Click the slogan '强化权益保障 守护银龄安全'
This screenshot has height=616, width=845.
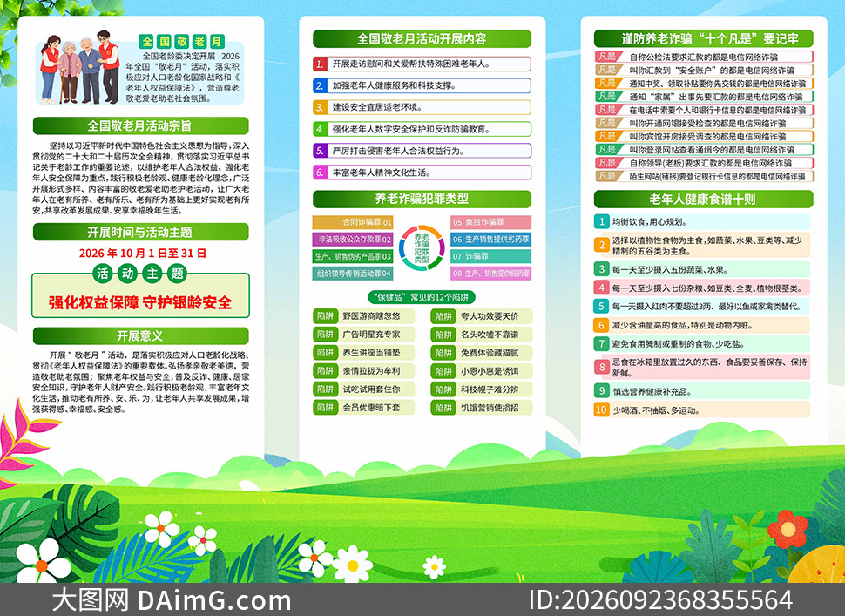(x=140, y=302)
